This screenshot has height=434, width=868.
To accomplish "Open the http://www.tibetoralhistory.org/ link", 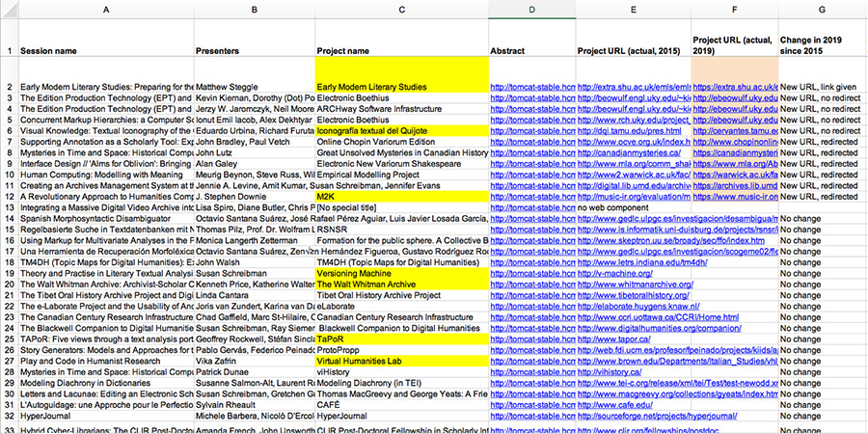I will pyautogui.click(x=634, y=296).
